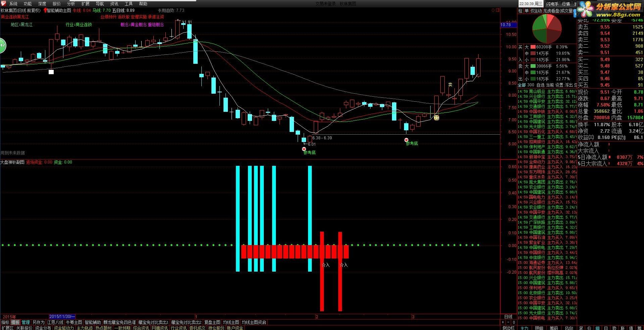Click the 行情 button in title bar
The width and height of the screenshot is (644, 330).
click(x=566, y=4)
